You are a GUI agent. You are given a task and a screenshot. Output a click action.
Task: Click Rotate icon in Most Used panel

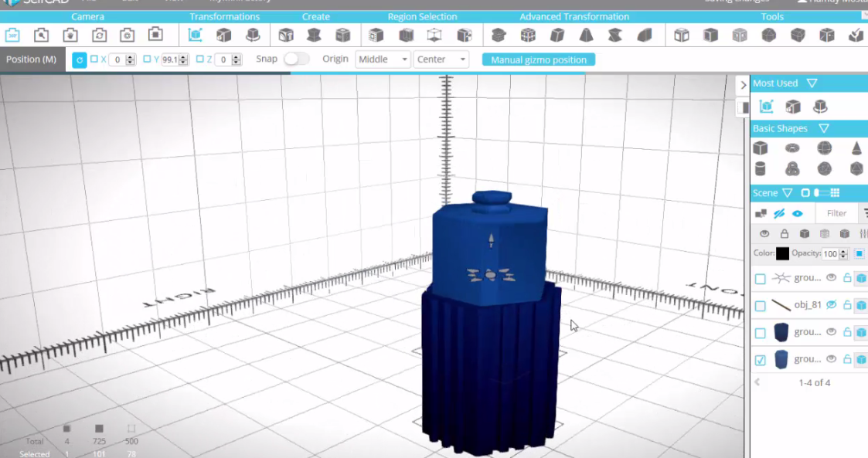coord(820,107)
